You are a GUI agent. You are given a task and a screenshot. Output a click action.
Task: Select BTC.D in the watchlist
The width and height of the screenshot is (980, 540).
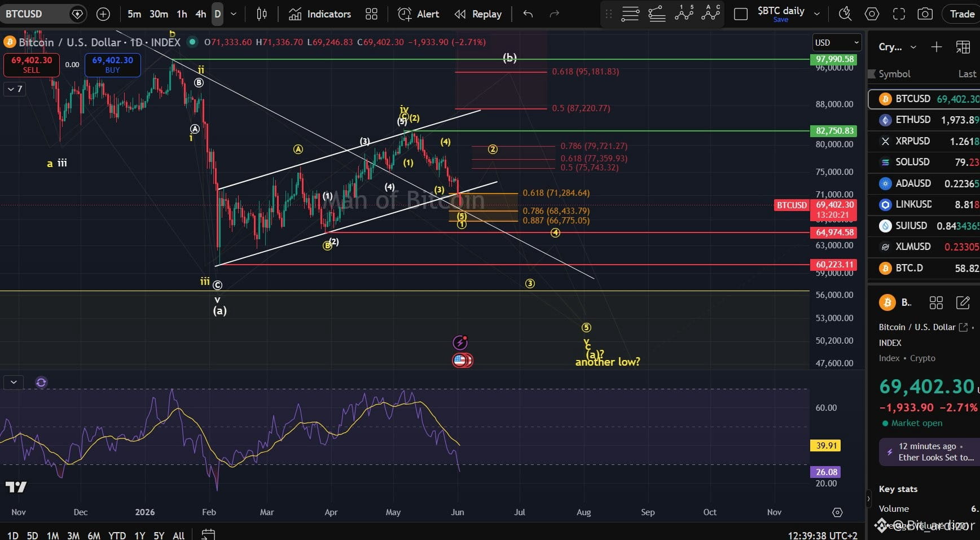click(924, 268)
